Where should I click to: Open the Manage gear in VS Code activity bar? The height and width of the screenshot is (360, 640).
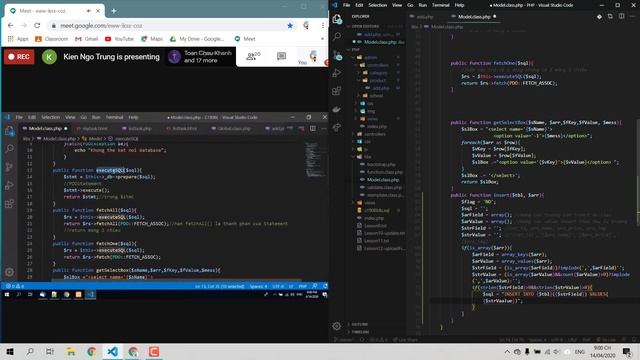337,326
